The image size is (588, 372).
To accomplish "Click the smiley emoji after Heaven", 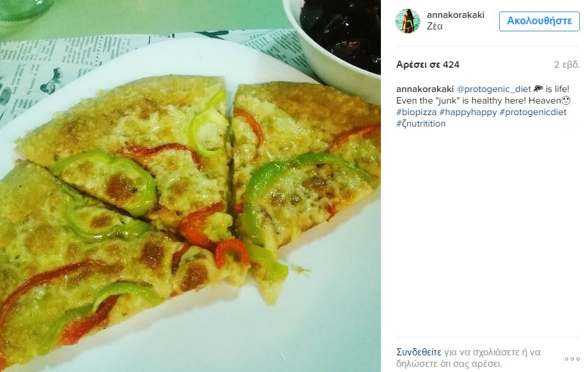I will [x=566, y=100].
